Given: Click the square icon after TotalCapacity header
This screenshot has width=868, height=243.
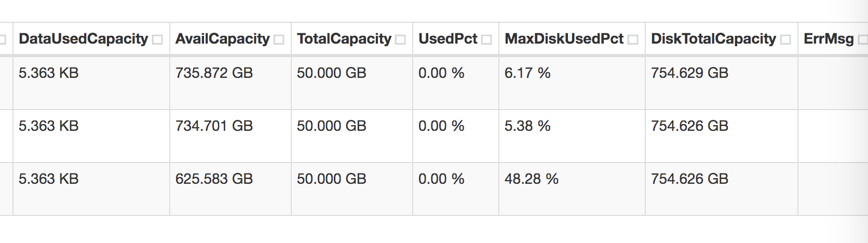Looking at the screenshot, I should pos(400,40).
